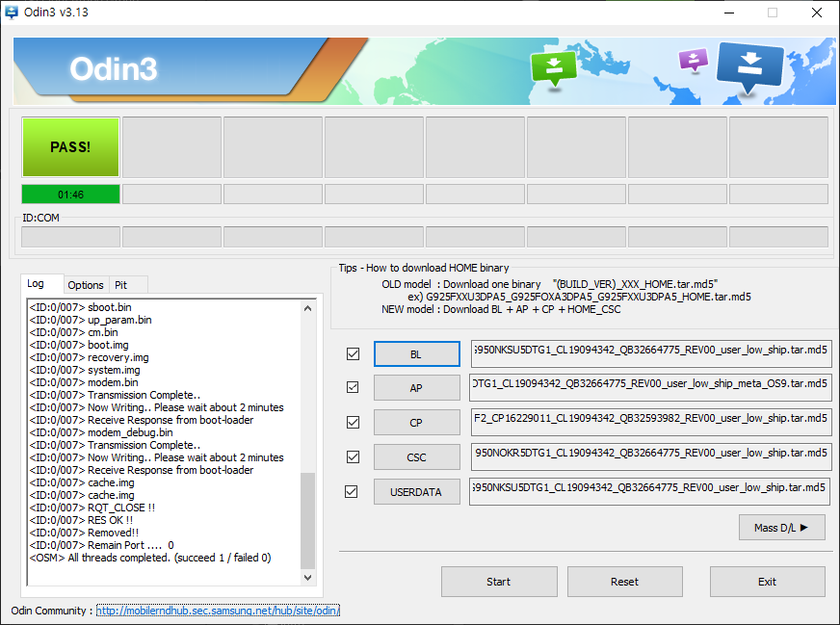This screenshot has height=625, width=840.
Task: Click the CSC file path field
Action: click(x=651, y=456)
